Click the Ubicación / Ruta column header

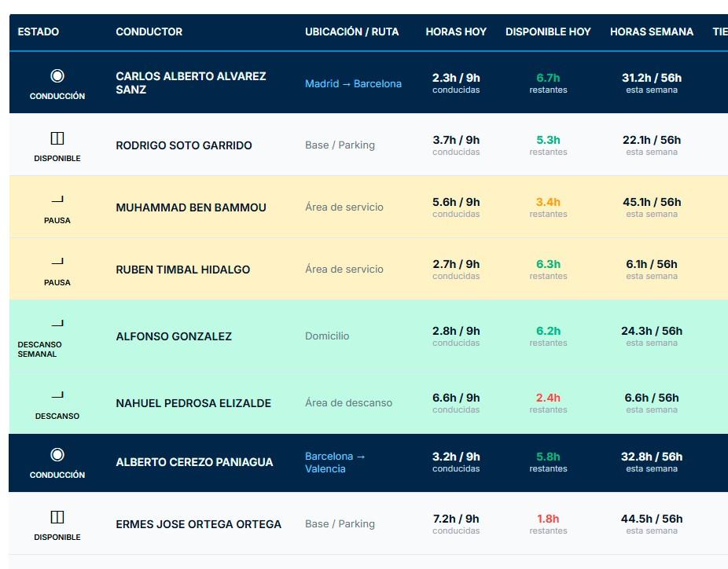point(352,31)
